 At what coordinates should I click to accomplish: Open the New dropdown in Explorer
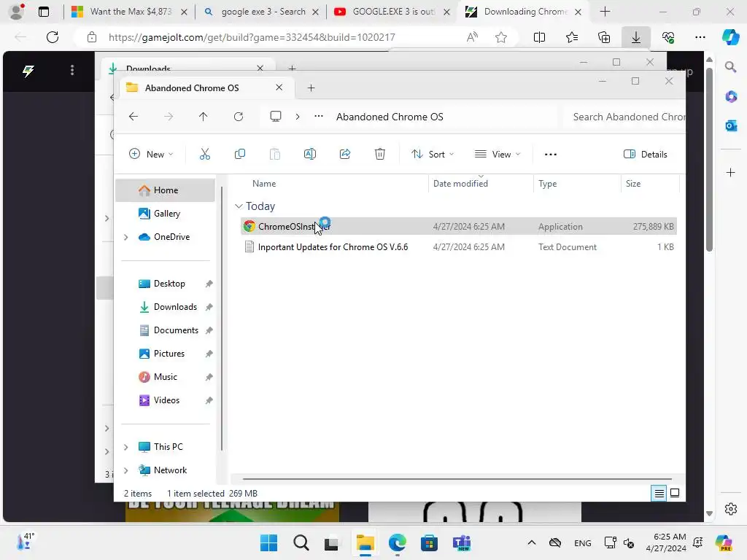pos(151,155)
